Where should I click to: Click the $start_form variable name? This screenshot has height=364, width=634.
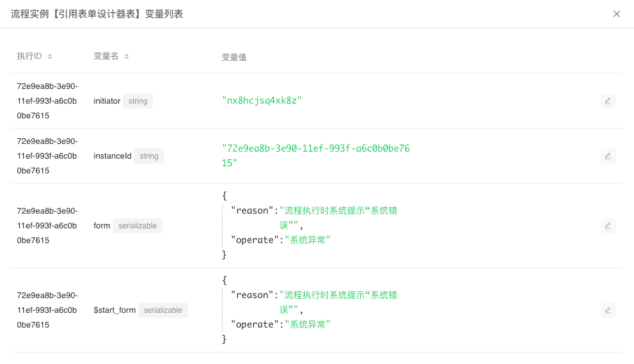click(115, 310)
